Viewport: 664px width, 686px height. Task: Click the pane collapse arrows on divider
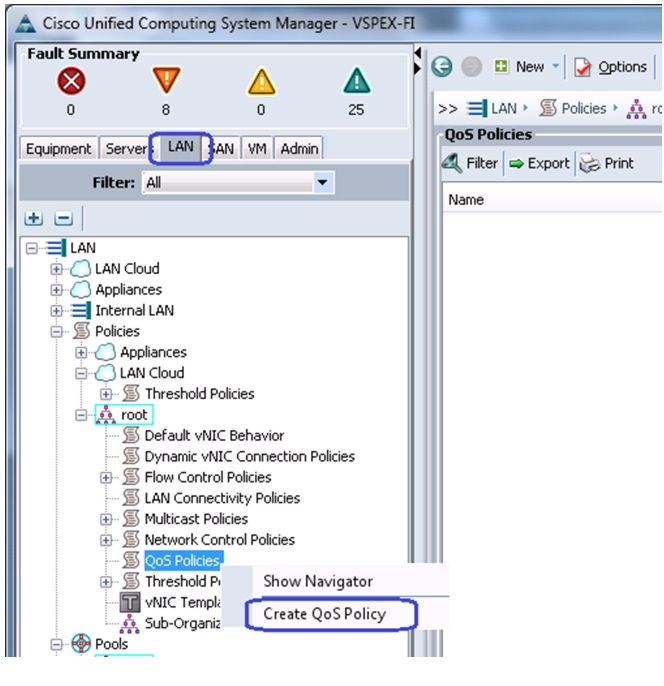click(418, 60)
